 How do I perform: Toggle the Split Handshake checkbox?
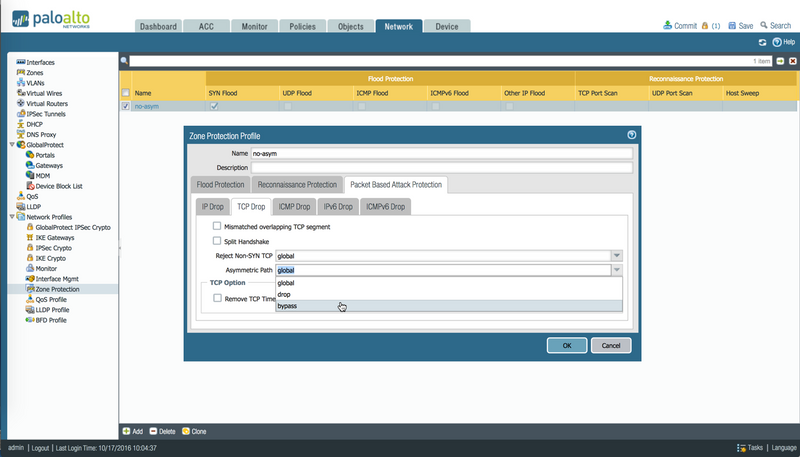pos(217,241)
